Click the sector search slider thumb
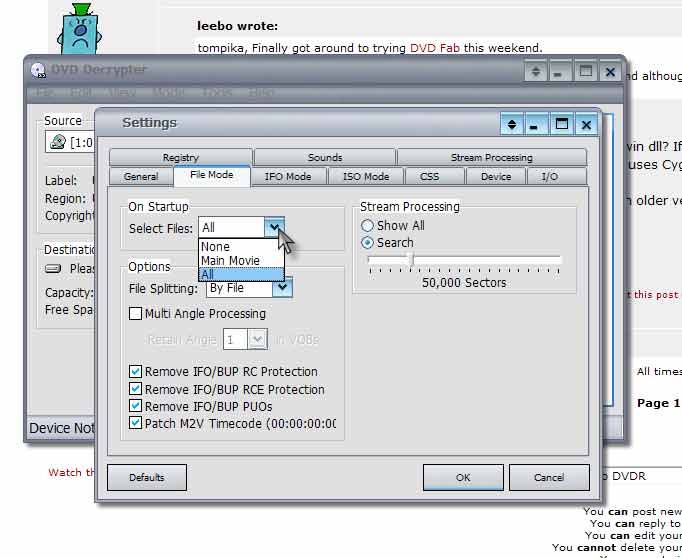 tap(411, 260)
